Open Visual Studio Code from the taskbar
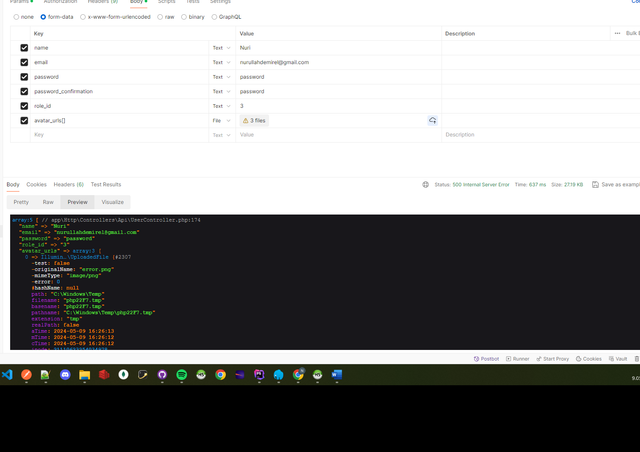This screenshot has height=452, width=640. (7, 374)
